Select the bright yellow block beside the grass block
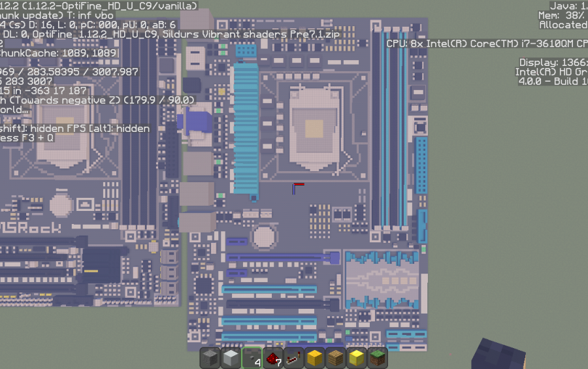This screenshot has height=369, width=588. pyautogui.click(x=356, y=358)
